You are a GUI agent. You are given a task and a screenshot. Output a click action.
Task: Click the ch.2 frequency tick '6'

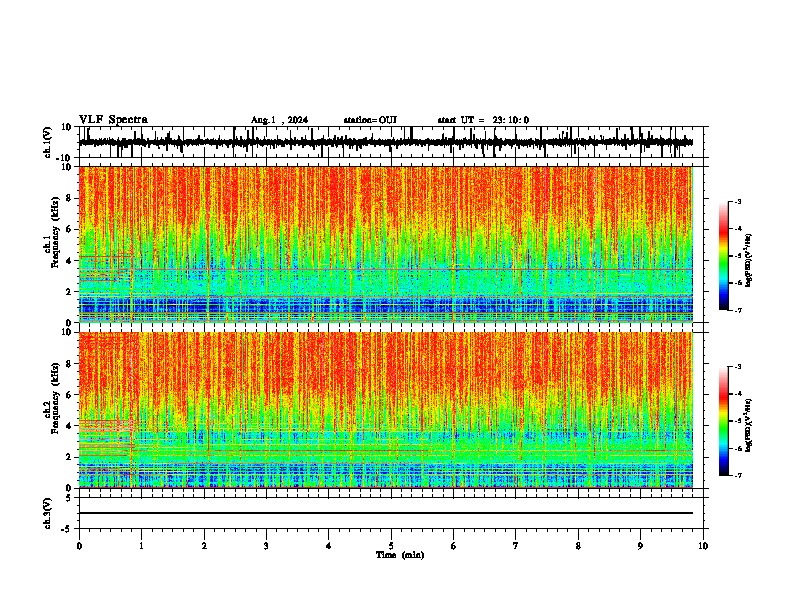click(x=70, y=395)
